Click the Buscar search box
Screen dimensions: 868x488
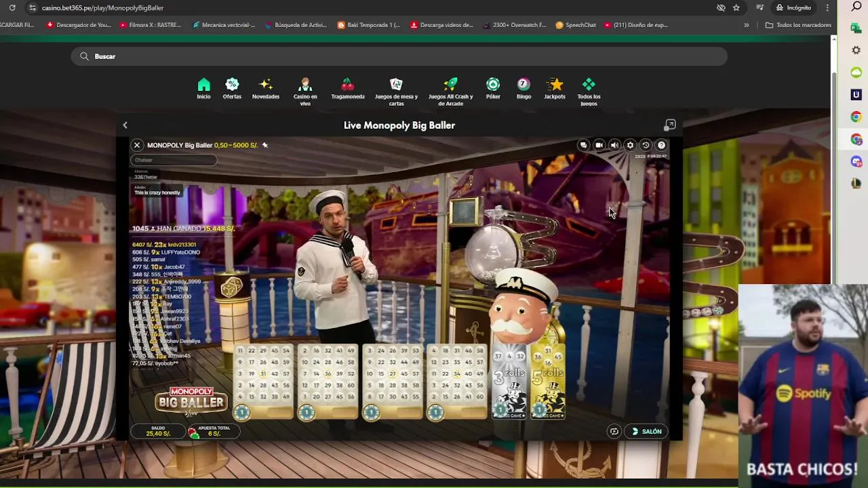[x=399, y=56]
